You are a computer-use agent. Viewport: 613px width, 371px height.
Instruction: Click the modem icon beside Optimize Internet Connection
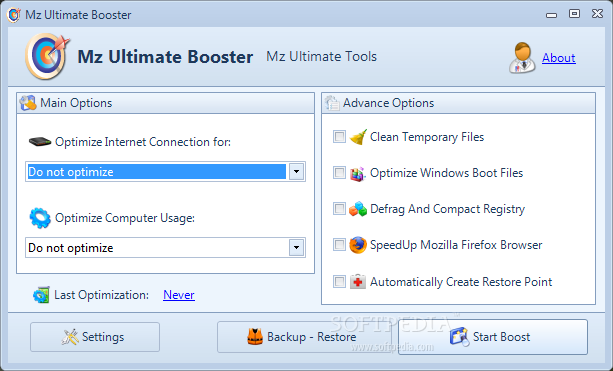[x=40, y=141]
